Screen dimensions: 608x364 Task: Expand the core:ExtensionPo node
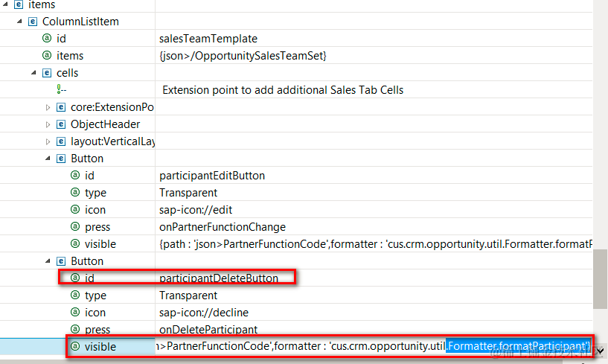tap(48, 107)
